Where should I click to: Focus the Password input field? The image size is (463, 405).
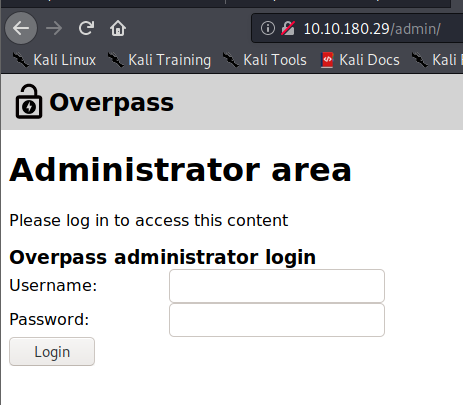277,320
